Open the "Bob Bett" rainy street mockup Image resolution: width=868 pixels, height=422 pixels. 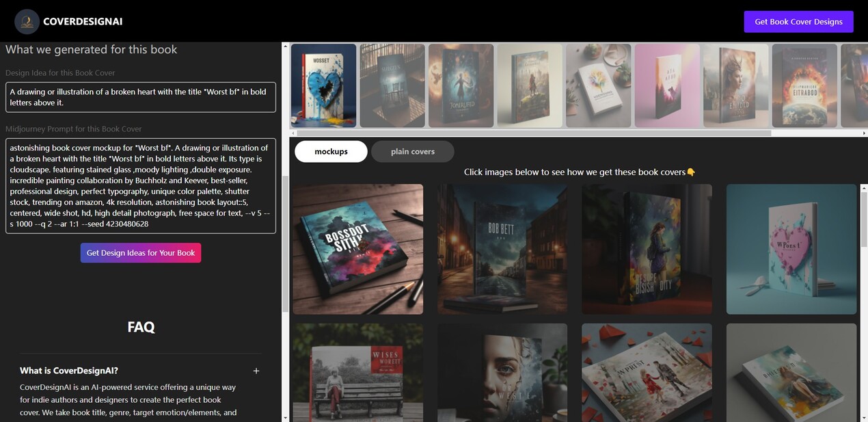(x=502, y=248)
